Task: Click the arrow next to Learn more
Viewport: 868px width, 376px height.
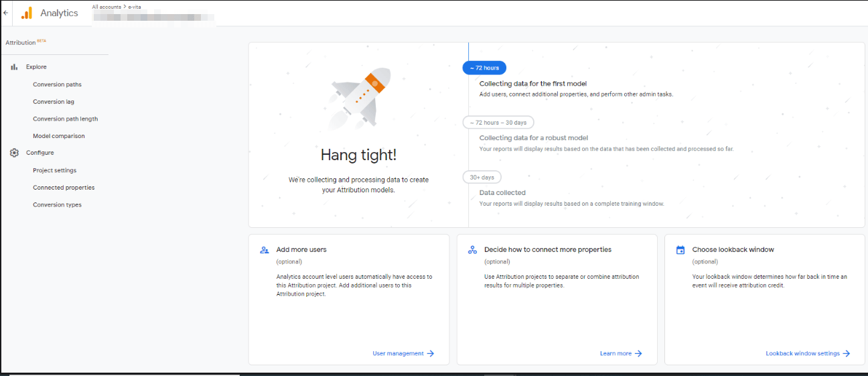Action: pyautogui.click(x=638, y=353)
